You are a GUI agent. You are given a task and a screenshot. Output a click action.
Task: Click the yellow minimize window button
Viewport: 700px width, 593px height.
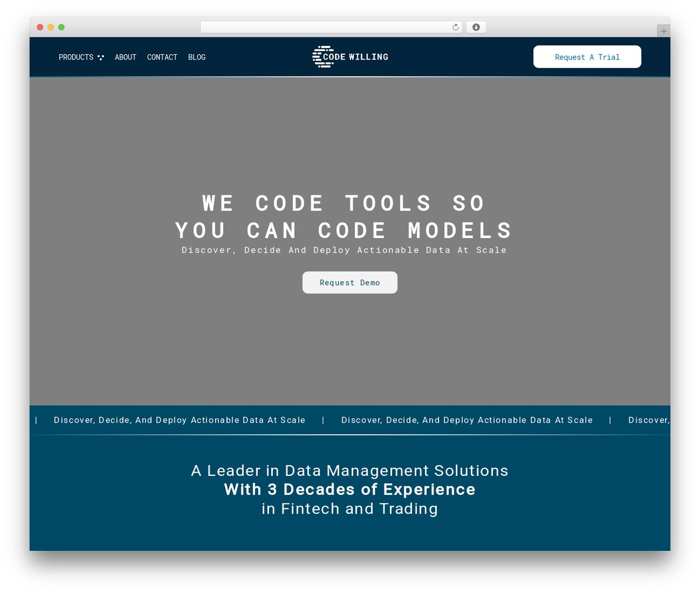[x=51, y=27]
